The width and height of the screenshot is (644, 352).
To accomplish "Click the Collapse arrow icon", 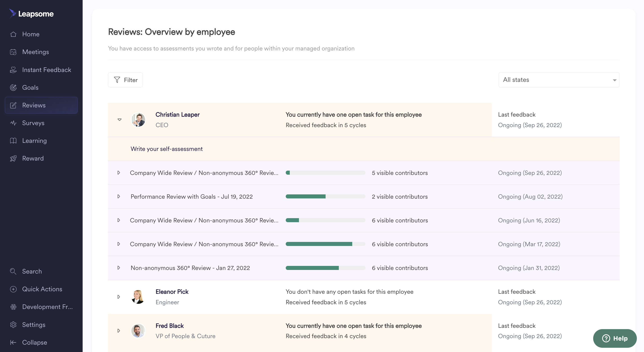I will click(x=13, y=343).
